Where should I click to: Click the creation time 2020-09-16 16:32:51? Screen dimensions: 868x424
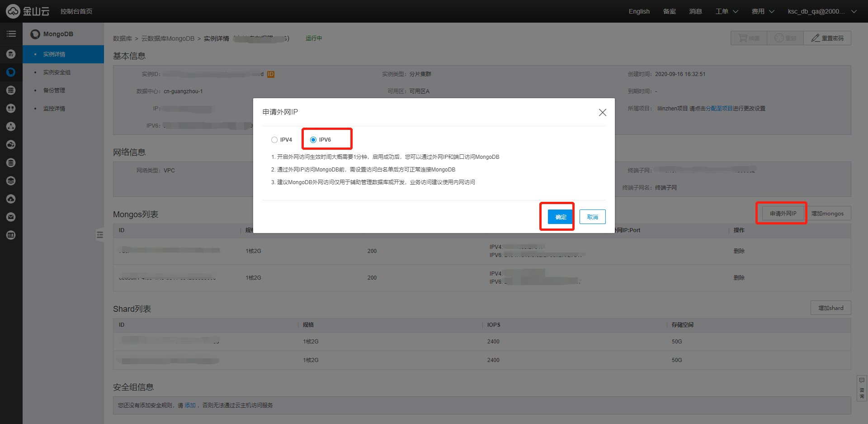click(680, 74)
